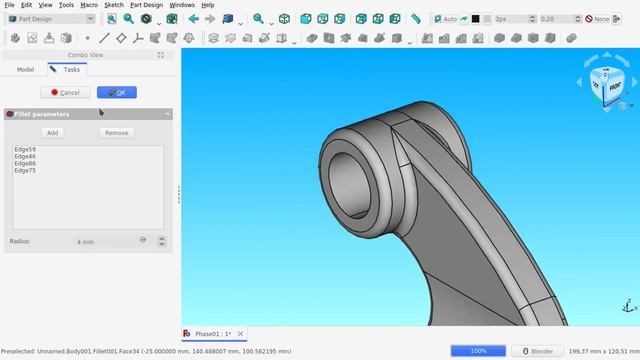This screenshot has width=640, height=360.
Task: Open the Sketch menu
Action: [x=113, y=5]
